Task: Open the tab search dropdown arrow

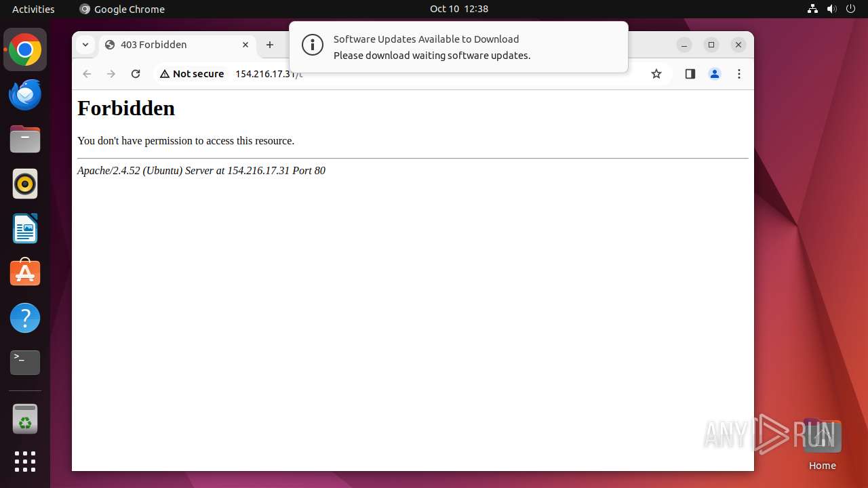Action: point(85,45)
